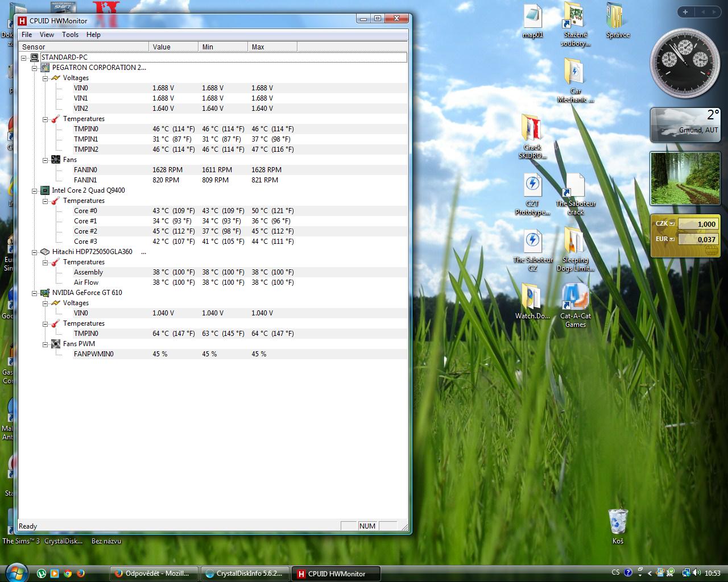Click the NVIDIA GeForce GT 610 card icon
This screenshot has width=728, height=582.
45,293
